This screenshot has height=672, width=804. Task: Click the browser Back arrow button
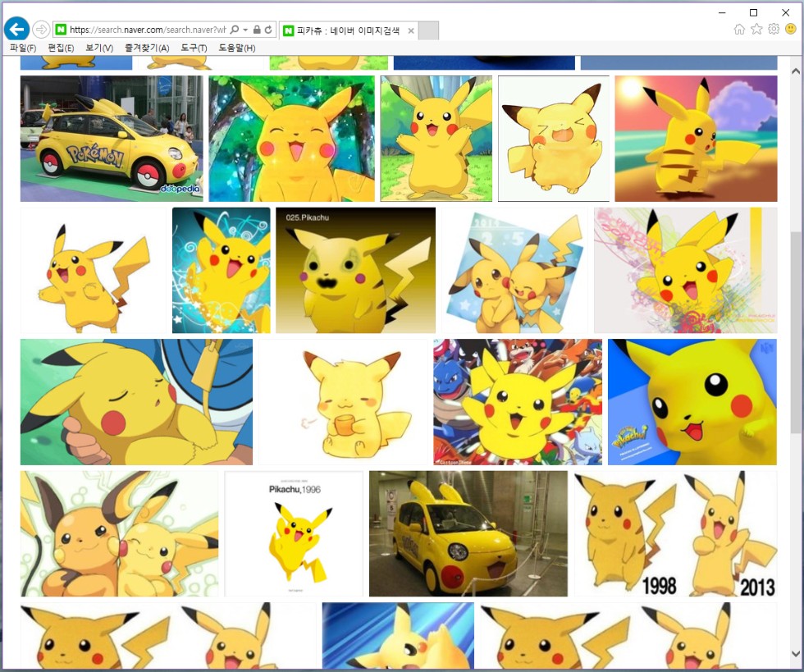tap(16, 30)
